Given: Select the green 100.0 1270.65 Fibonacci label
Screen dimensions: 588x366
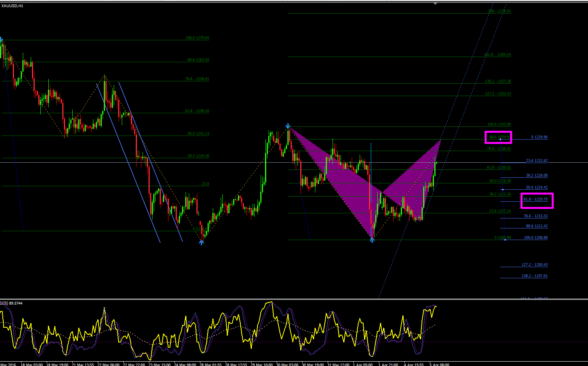Looking at the screenshot, I should pos(197,38).
